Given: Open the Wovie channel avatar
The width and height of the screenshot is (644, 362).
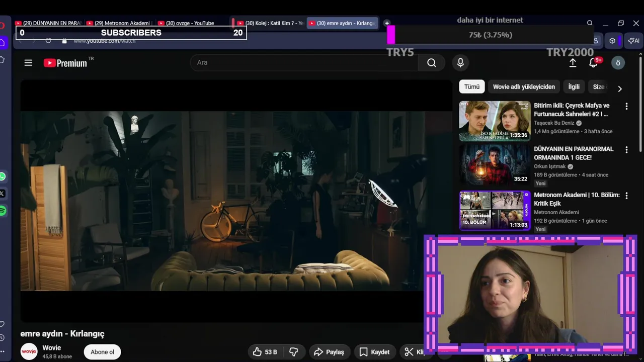Looking at the screenshot, I should pos(29,351).
